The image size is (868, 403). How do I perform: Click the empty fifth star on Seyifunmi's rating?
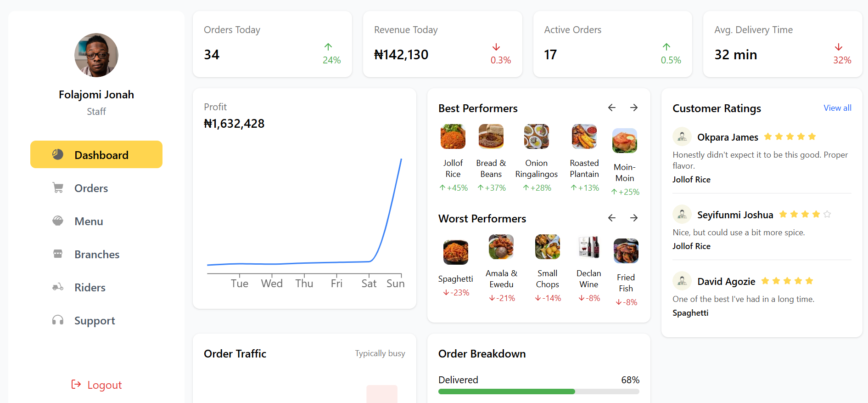[x=827, y=214]
